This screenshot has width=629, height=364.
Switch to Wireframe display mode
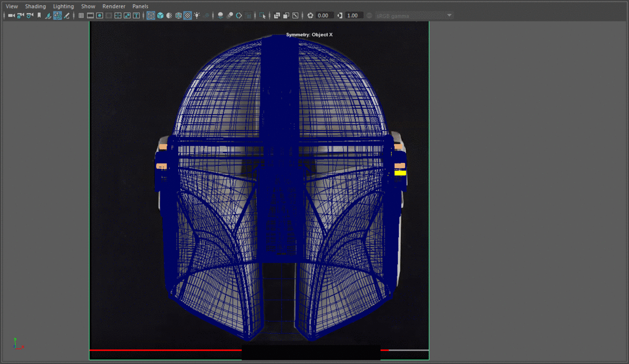pos(151,16)
